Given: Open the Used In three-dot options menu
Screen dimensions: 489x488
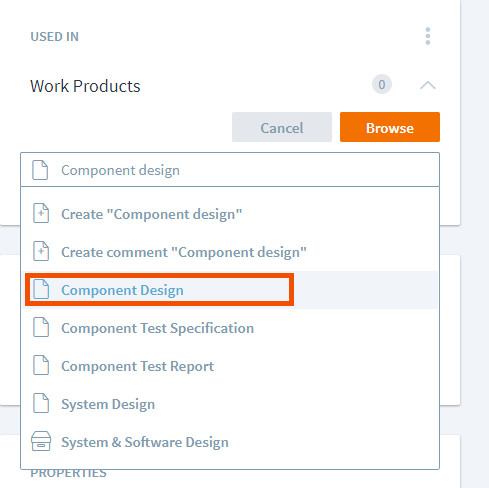Looking at the screenshot, I should coord(428,36).
